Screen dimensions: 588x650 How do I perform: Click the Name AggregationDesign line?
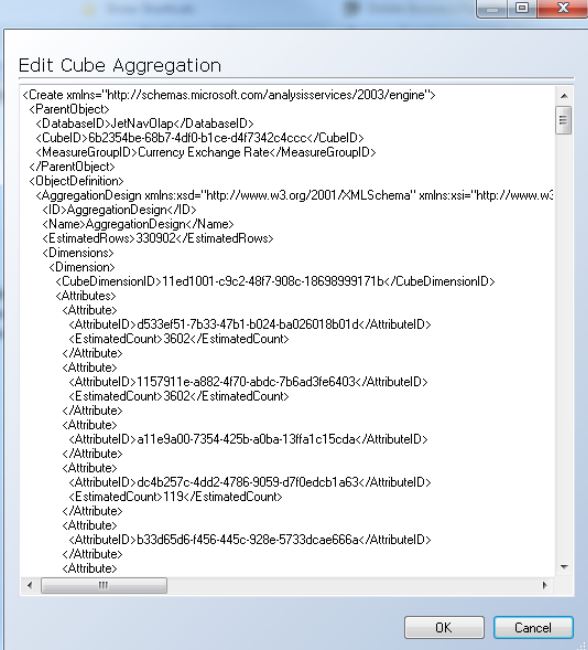pos(138,224)
